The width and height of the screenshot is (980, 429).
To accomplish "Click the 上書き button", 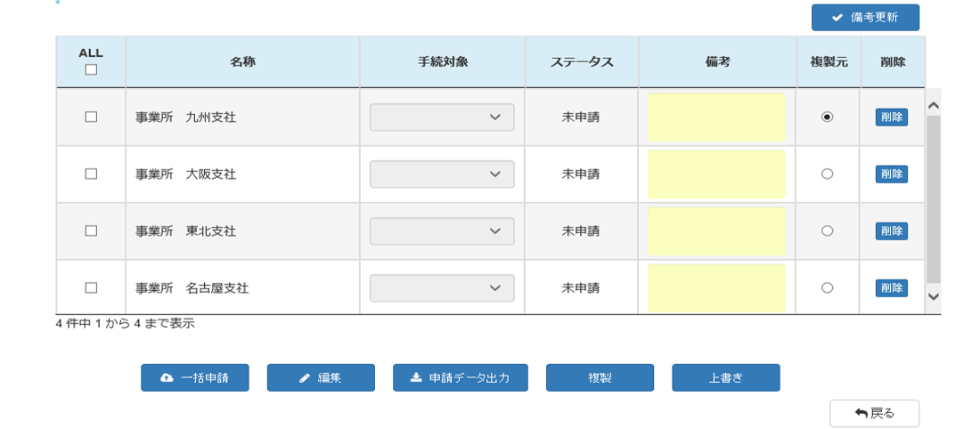I will pos(725,377).
